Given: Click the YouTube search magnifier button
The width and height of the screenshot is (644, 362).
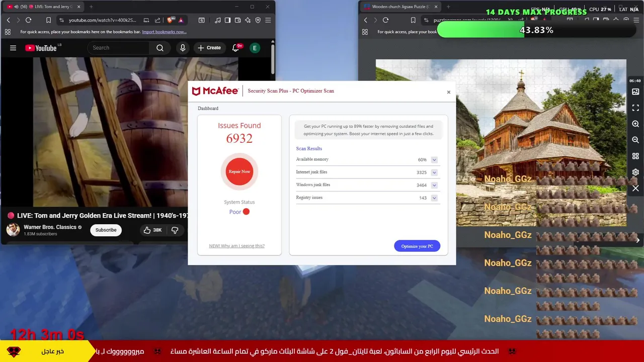Looking at the screenshot, I should point(160,48).
